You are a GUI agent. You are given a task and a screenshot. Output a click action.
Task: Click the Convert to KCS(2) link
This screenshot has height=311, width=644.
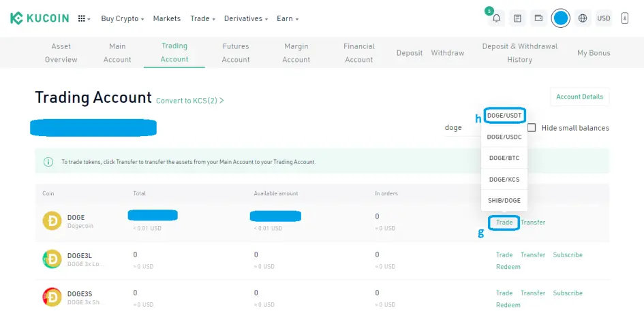[189, 101]
